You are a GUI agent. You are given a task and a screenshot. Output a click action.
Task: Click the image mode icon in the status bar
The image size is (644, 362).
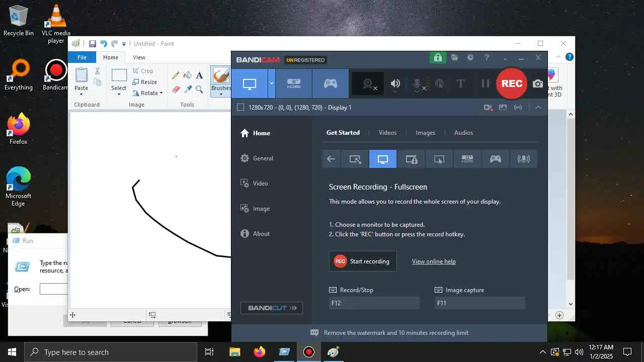[x=503, y=107]
